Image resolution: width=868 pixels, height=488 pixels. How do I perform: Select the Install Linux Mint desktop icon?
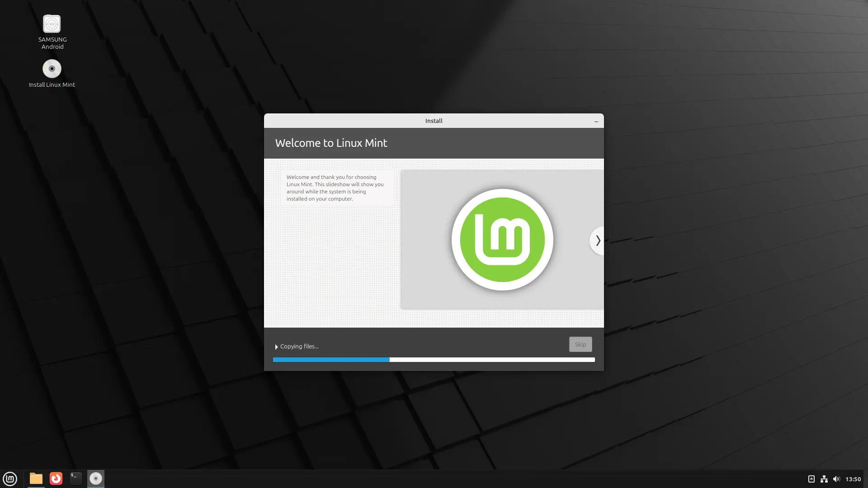[x=52, y=74]
